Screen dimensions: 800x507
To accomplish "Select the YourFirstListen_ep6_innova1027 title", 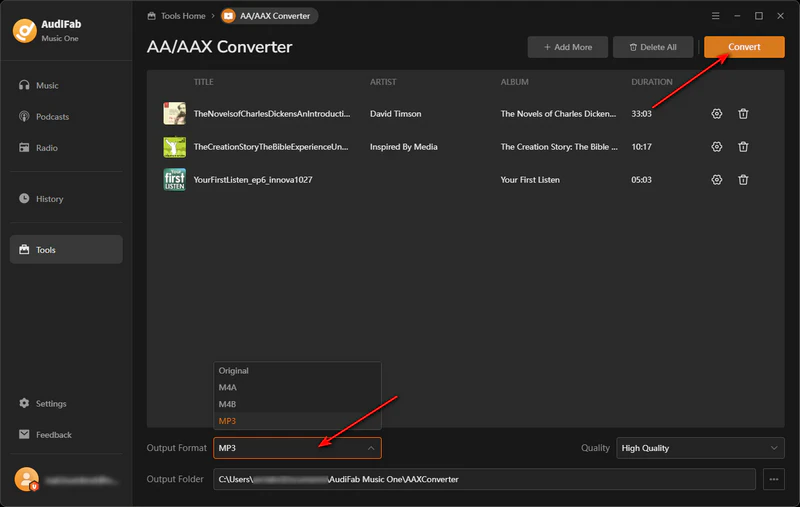I will point(253,180).
